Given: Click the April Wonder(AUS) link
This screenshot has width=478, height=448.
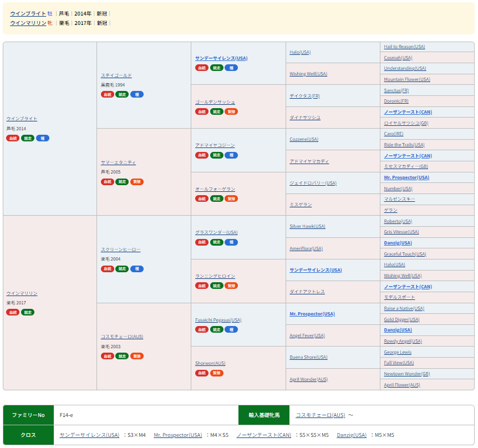Looking at the screenshot, I should click(308, 379).
